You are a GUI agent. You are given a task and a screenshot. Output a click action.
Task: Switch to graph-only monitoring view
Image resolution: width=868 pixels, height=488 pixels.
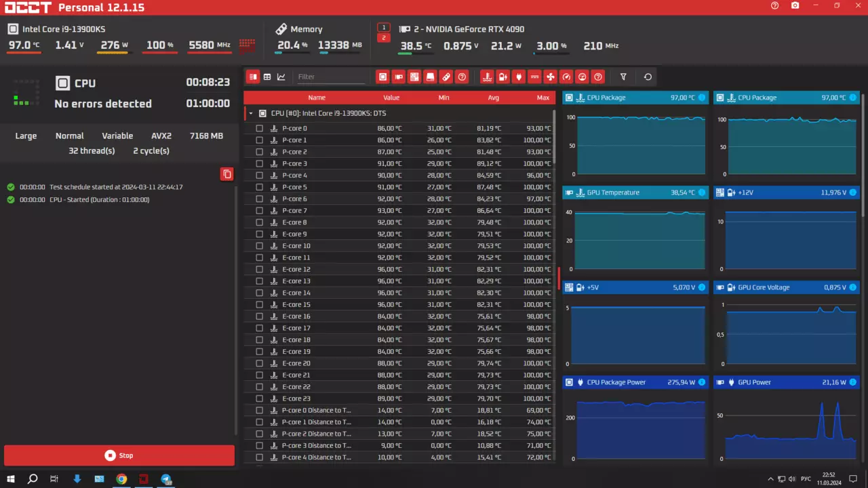tap(281, 77)
